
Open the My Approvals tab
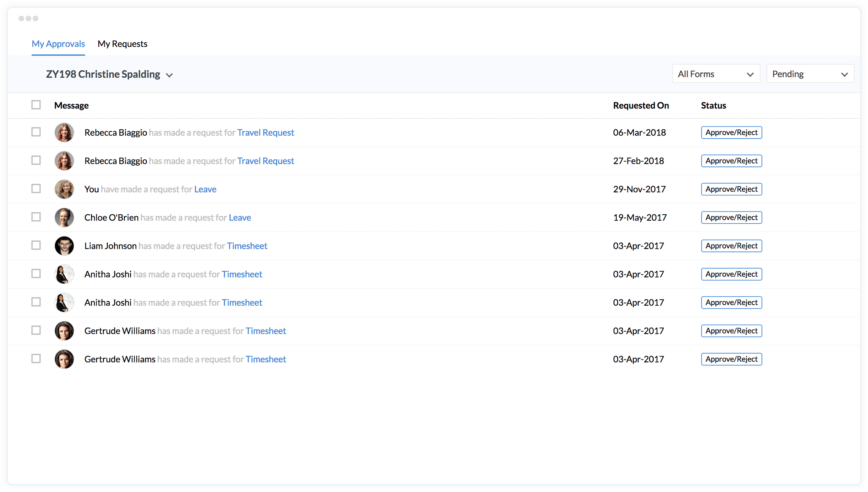click(58, 44)
